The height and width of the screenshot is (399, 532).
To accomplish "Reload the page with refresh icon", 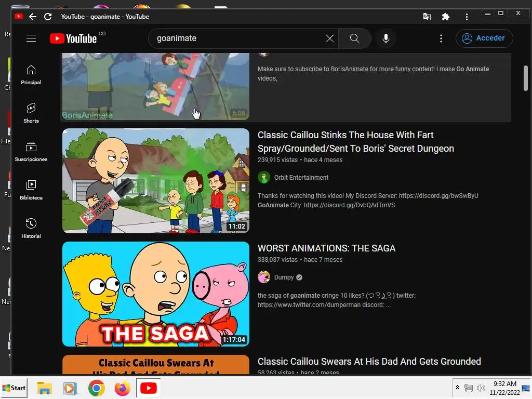I will point(48,16).
